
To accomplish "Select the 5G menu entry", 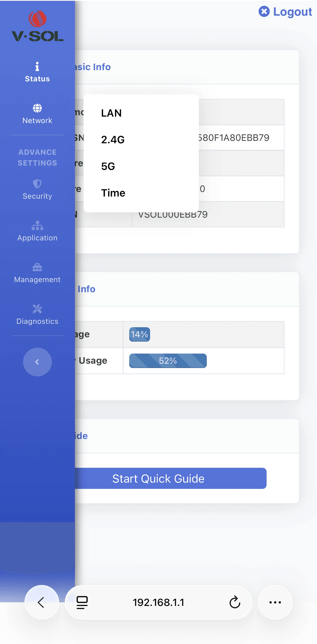I will 108,166.
